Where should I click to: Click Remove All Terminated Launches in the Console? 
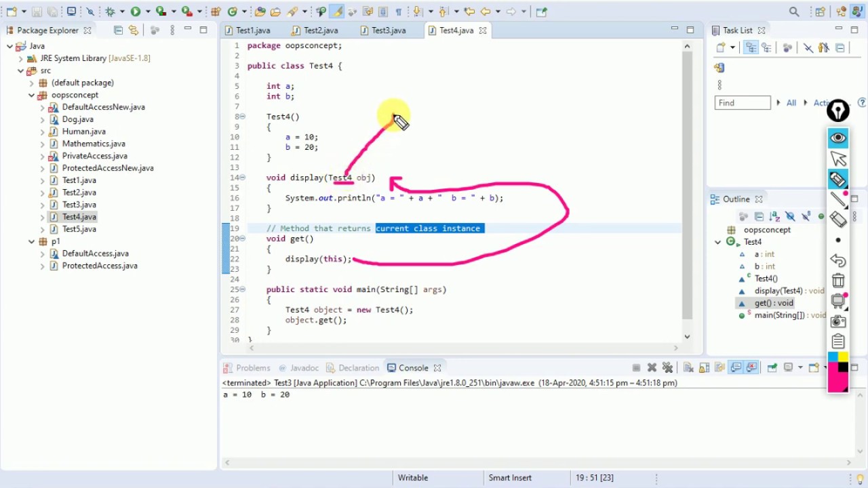tap(667, 367)
